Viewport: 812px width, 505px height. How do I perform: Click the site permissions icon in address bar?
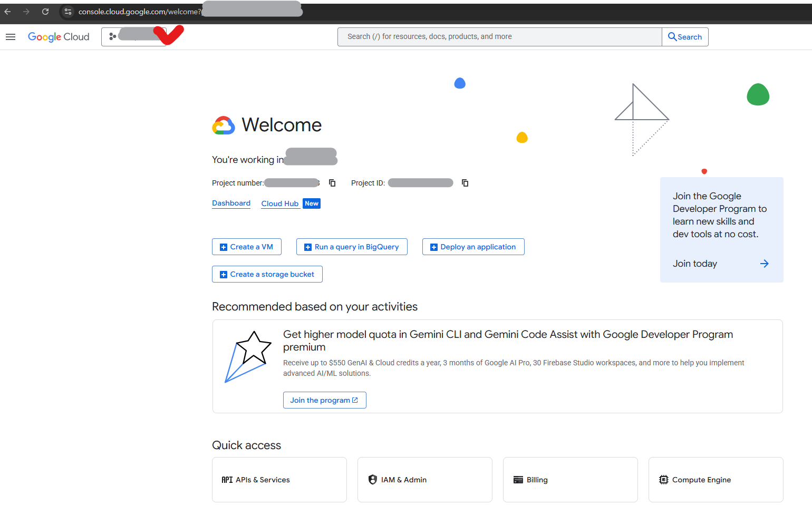[68, 11]
